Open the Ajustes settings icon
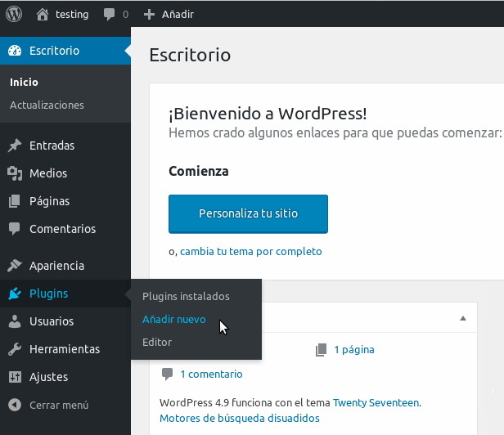This screenshot has height=435, width=504. (x=15, y=377)
